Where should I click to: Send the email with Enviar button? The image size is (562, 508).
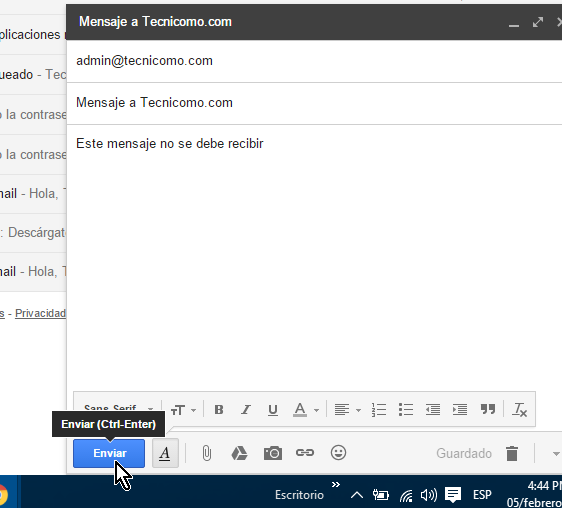[x=109, y=453]
